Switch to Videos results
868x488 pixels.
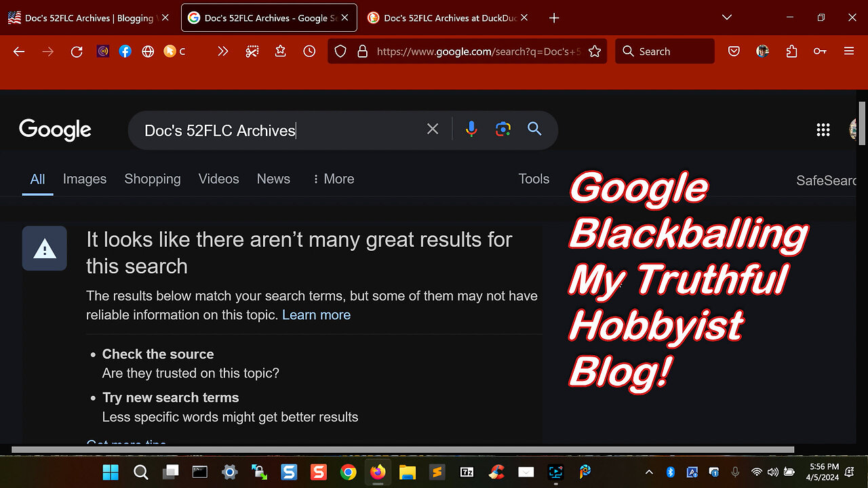coord(218,179)
